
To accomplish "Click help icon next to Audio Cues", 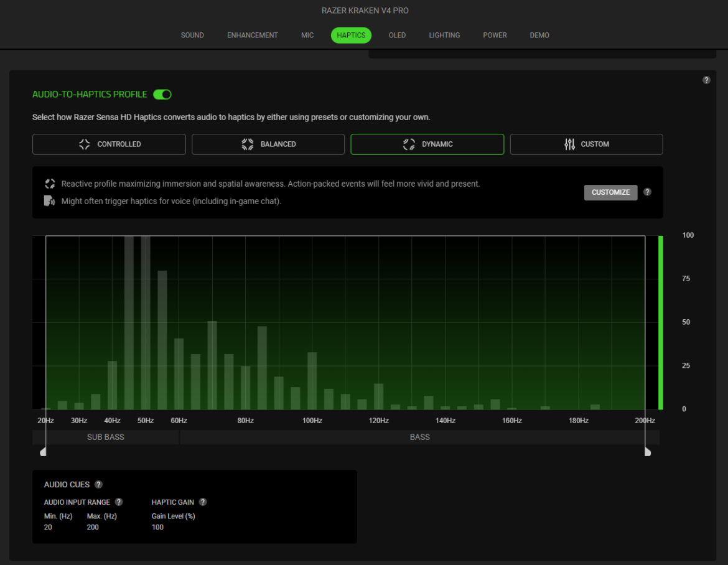I will click(x=98, y=485).
